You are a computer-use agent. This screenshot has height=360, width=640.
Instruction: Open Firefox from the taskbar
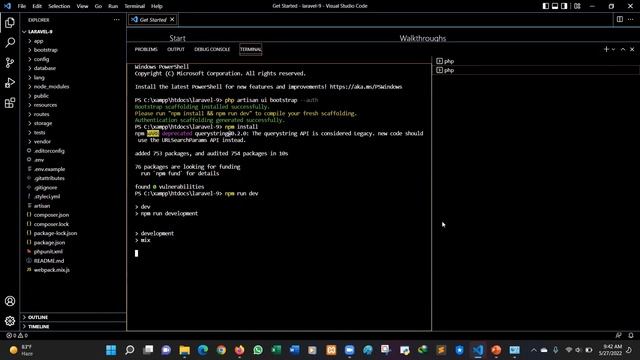pos(240,350)
